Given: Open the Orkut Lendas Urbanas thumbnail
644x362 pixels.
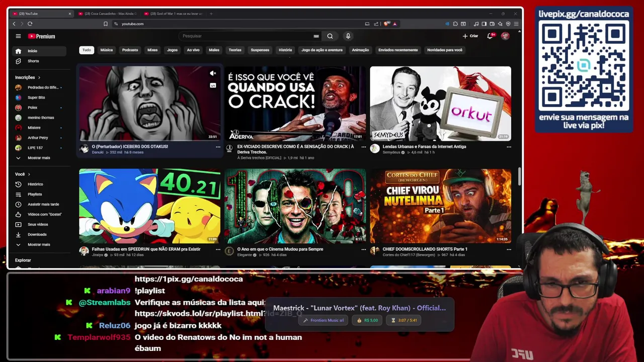Looking at the screenshot, I should click(x=440, y=104).
